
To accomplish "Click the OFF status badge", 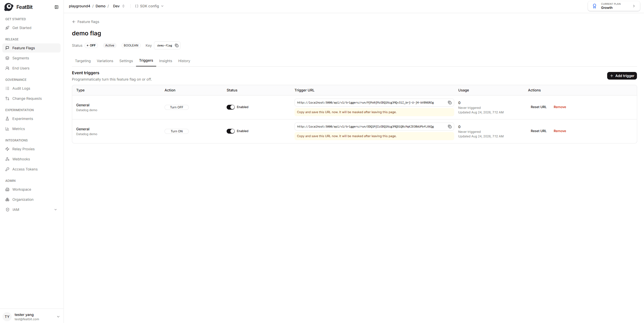I will [x=91, y=45].
